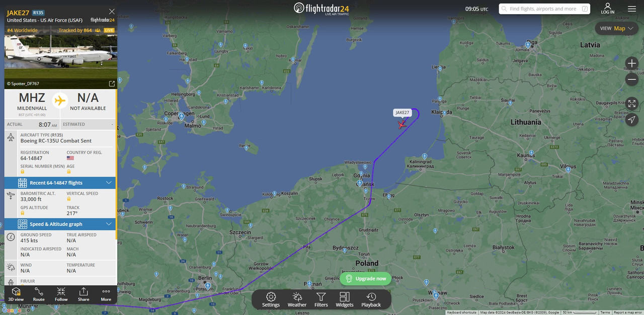Open map Settings gear
Viewport: 644px width, 315px height.
click(x=271, y=299)
